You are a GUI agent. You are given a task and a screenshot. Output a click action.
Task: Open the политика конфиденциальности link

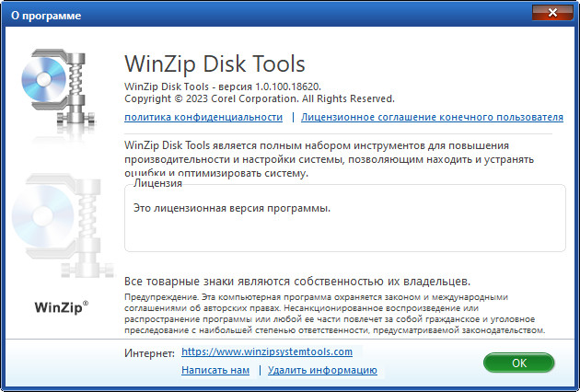pos(203,117)
